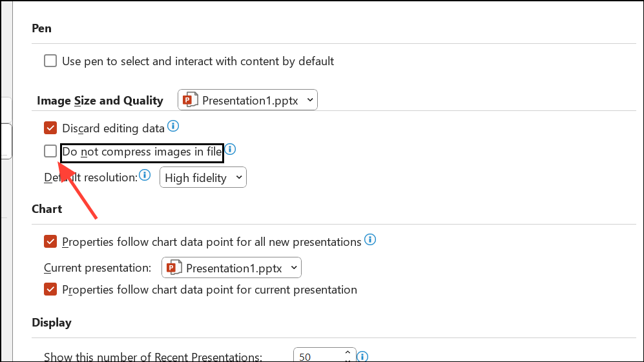Click PowerPoint icon in Current presentation dropdown
Screen dimensions: 644x362
coord(174,267)
